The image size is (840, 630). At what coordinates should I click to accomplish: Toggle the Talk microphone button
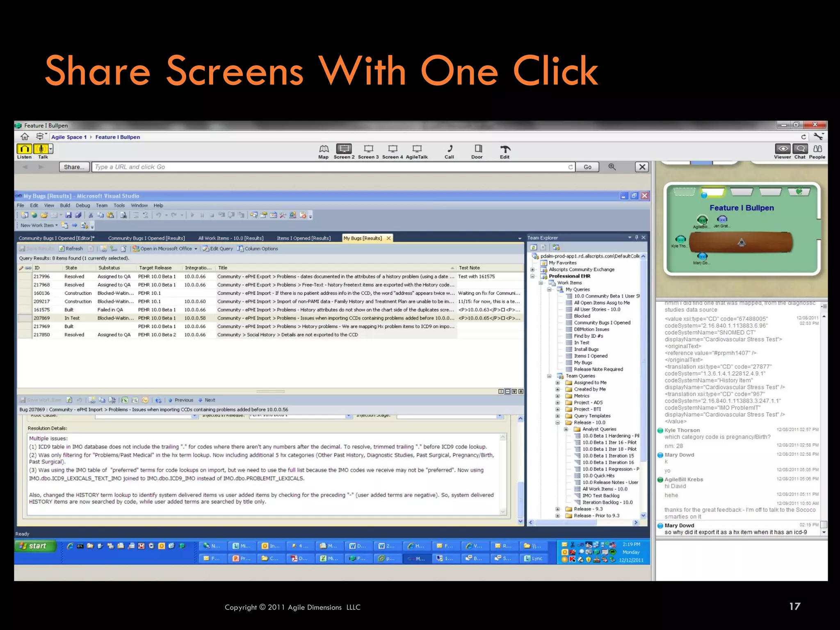click(41, 149)
